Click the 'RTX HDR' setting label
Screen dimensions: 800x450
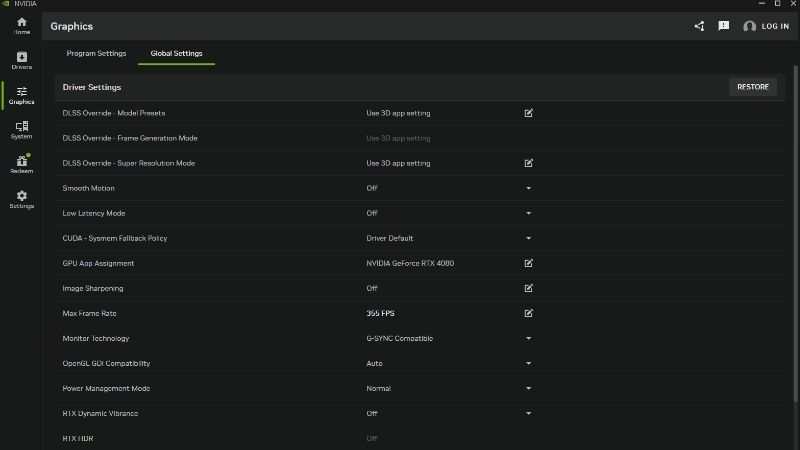(78, 438)
